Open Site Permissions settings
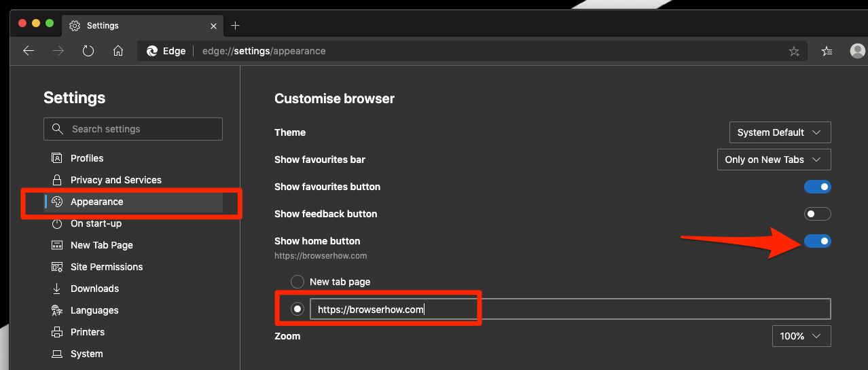 tap(133, 267)
